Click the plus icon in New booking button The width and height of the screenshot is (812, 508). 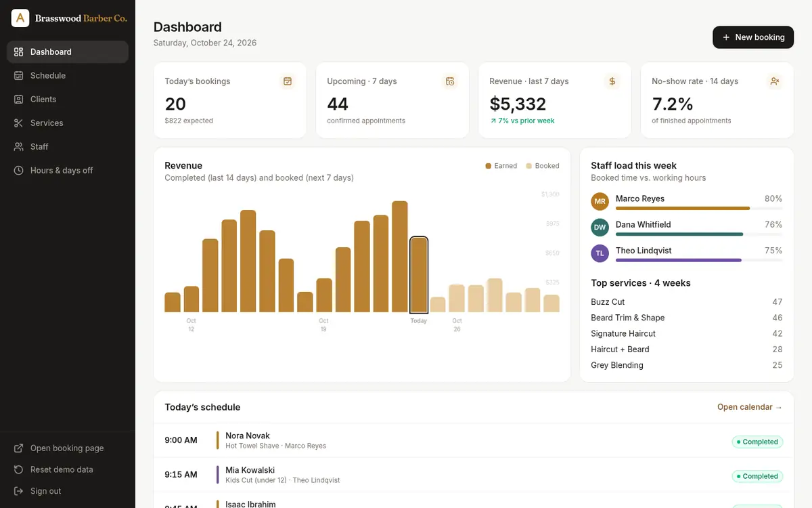[726, 37]
